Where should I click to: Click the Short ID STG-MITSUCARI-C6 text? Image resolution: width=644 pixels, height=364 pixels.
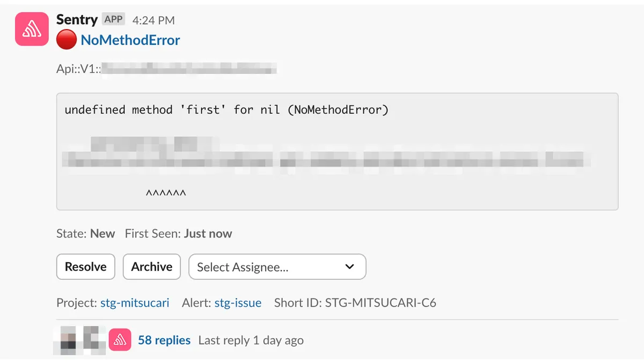(x=355, y=303)
